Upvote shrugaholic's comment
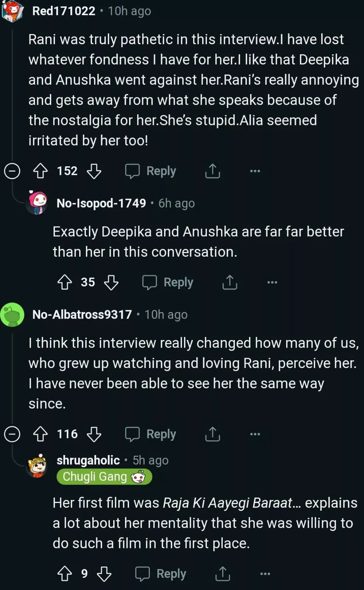This screenshot has height=590, width=364. coord(65,574)
